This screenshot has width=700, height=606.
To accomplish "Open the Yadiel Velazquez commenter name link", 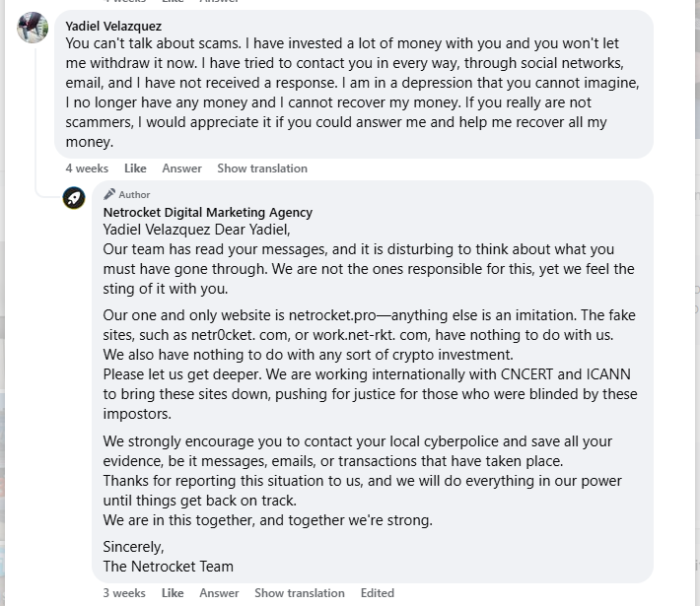I will coord(113,26).
